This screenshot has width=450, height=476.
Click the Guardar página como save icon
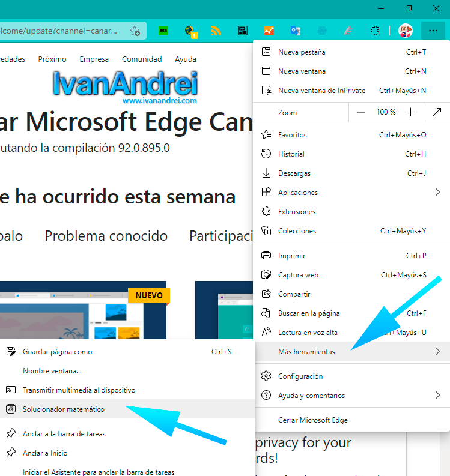(x=11, y=351)
